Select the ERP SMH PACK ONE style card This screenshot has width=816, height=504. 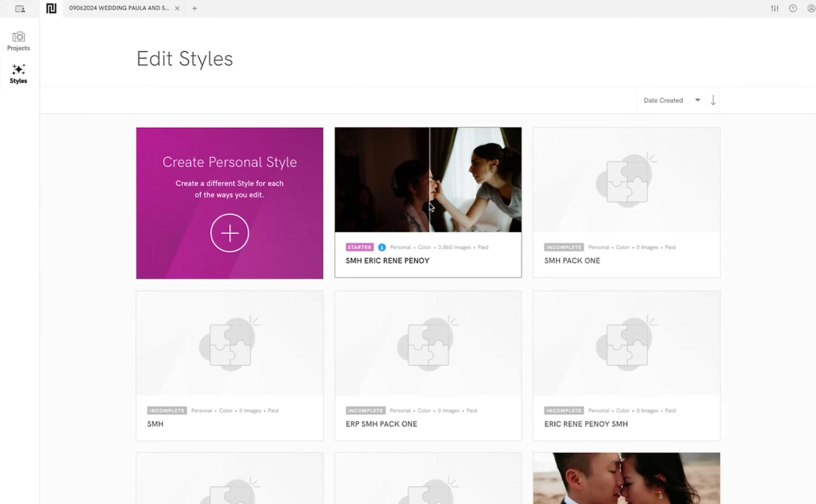(428, 366)
